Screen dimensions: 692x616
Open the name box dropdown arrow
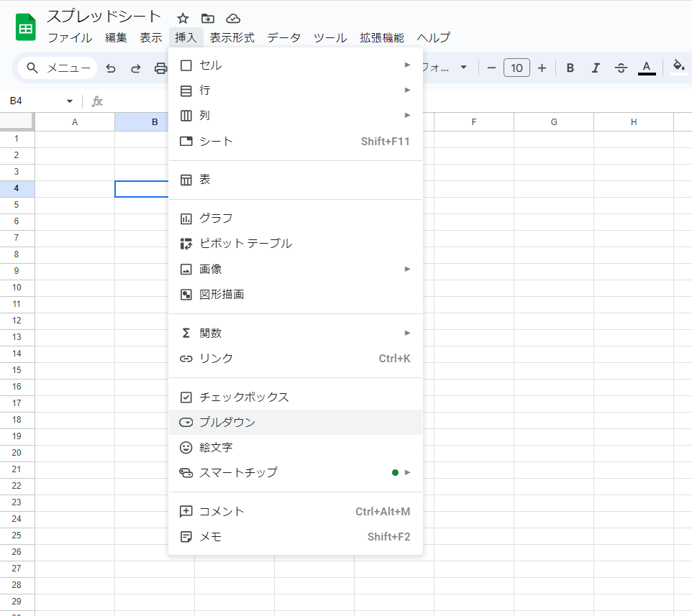pos(70,101)
